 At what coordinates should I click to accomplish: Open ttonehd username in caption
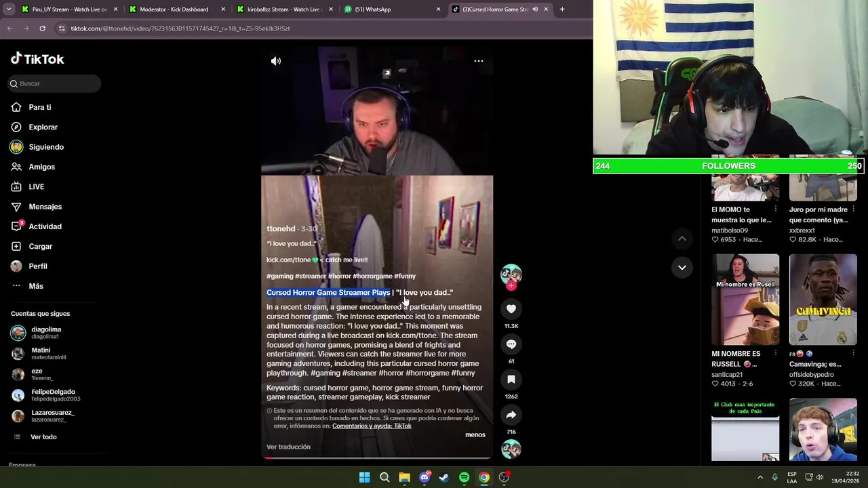(281, 228)
